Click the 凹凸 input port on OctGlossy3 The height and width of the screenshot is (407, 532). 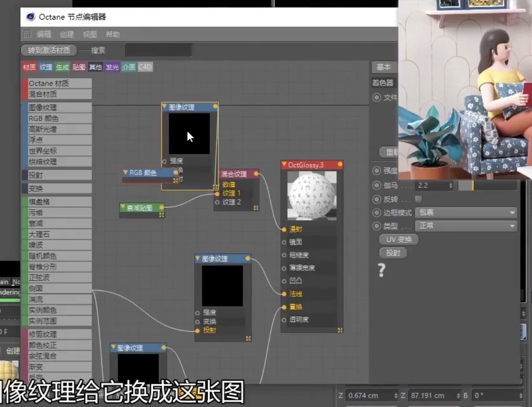[x=284, y=281]
